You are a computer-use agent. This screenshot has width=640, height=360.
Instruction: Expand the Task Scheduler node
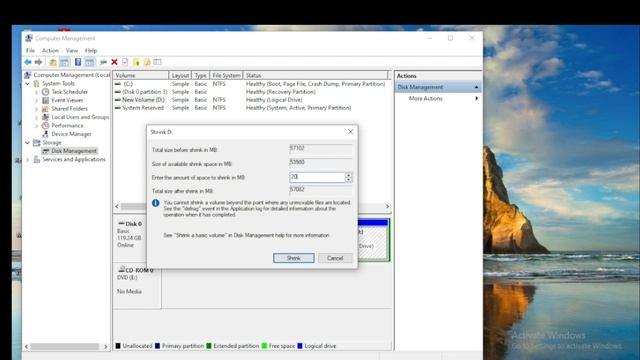coord(37,92)
